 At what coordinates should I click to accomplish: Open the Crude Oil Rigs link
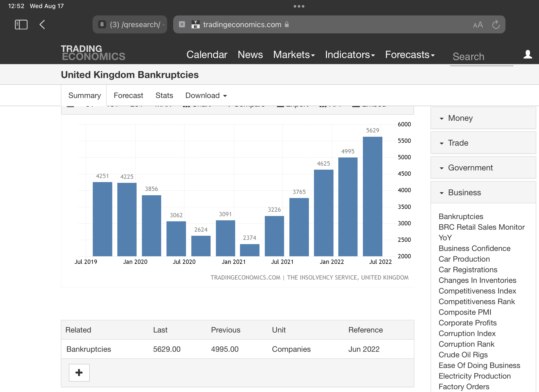tap(463, 355)
